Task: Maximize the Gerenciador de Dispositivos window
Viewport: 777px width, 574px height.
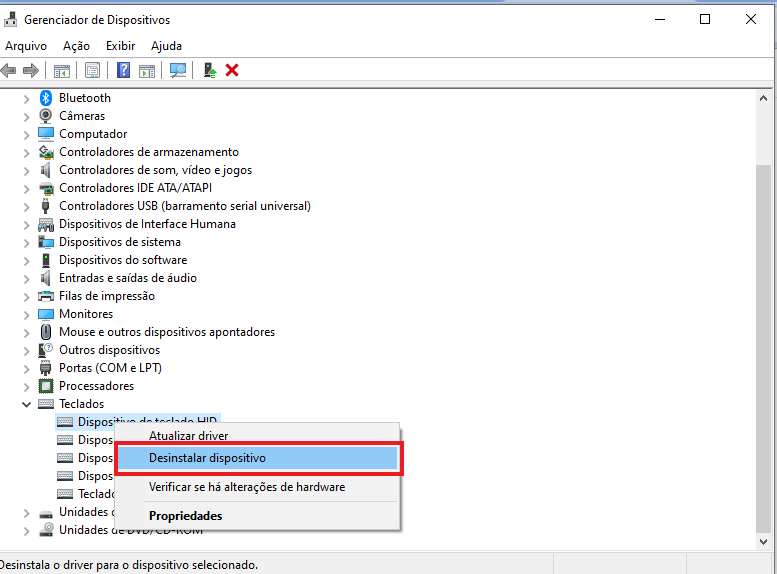Action: tap(705, 19)
